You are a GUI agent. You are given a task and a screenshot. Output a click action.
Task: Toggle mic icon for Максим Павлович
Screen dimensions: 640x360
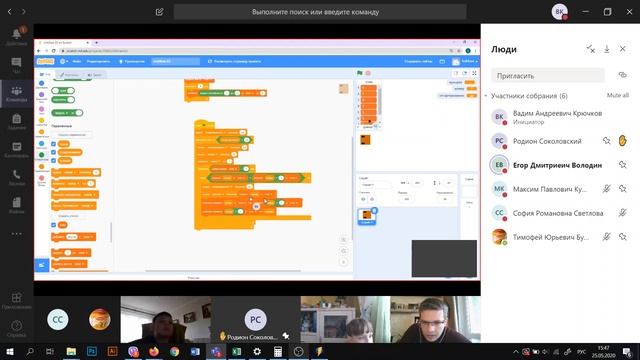(607, 189)
